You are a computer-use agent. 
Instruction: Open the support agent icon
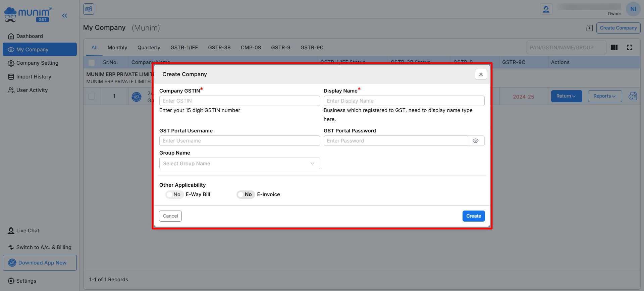[546, 9]
